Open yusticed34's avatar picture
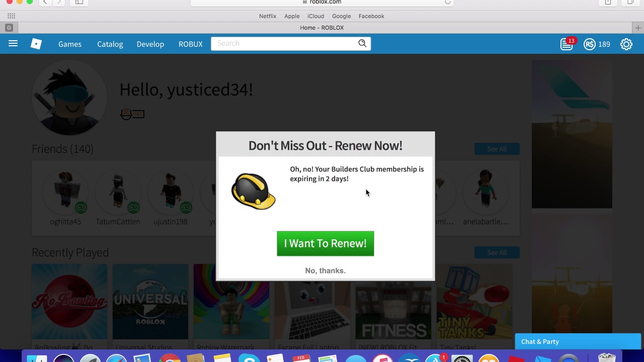This screenshot has width=644, height=362. click(x=69, y=98)
